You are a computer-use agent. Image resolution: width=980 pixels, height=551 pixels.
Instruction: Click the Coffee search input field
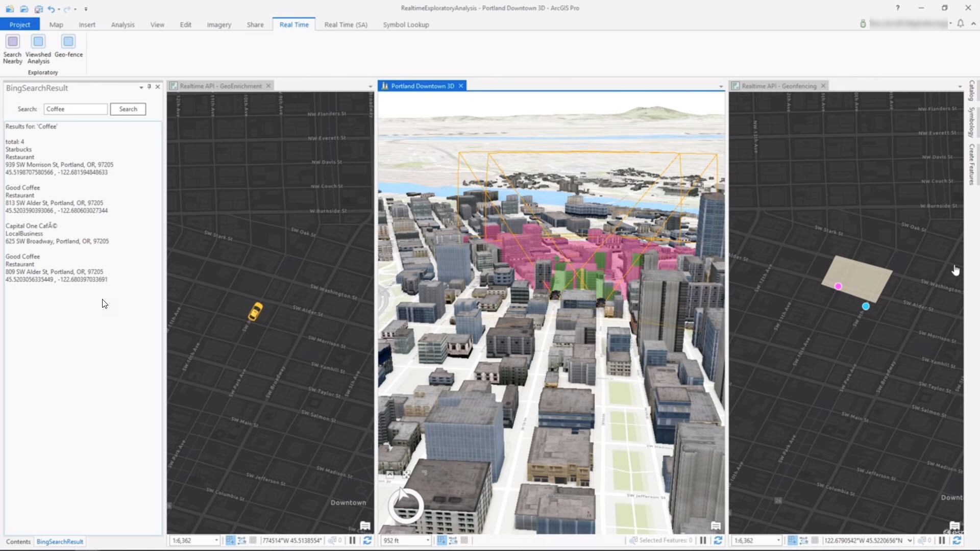pyautogui.click(x=76, y=109)
